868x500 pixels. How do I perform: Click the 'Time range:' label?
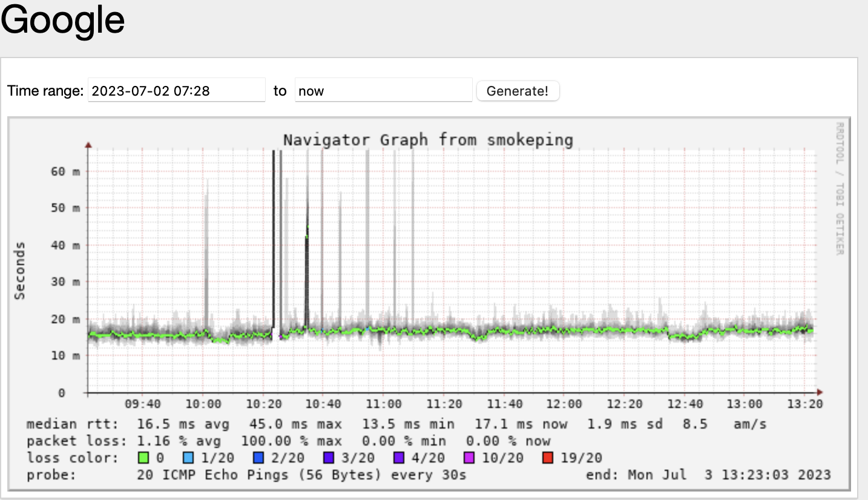coord(45,91)
